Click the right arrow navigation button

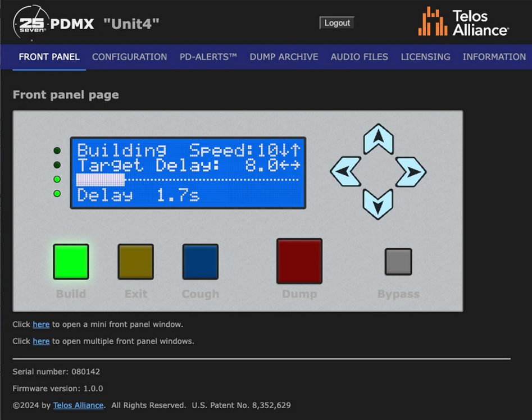(x=411, y=172)
